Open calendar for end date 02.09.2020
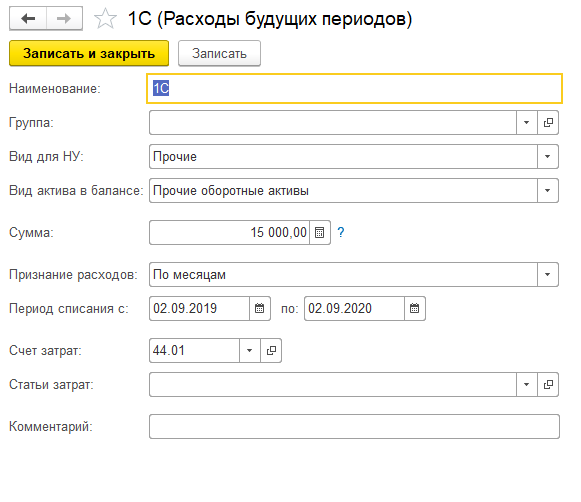 point(414,308)
